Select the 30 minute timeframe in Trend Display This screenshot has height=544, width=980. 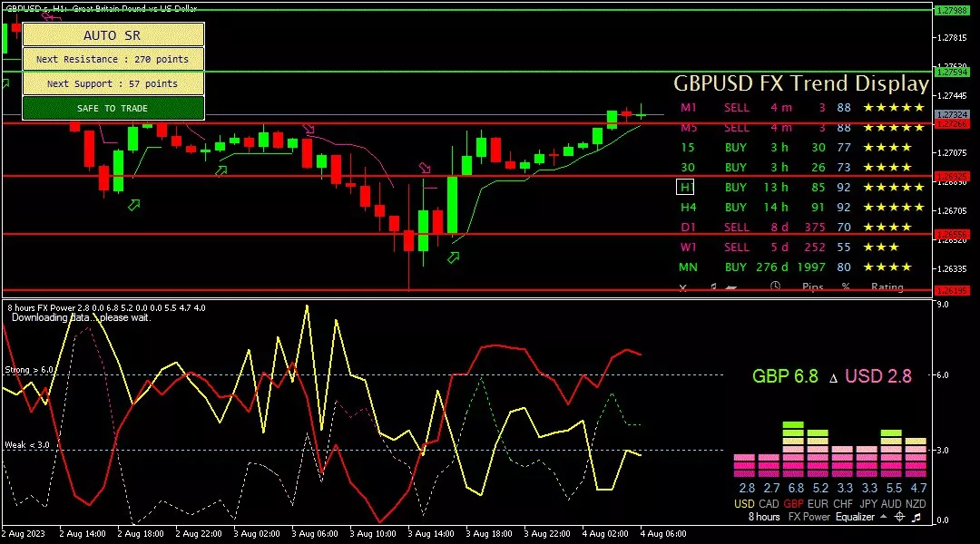688,168
